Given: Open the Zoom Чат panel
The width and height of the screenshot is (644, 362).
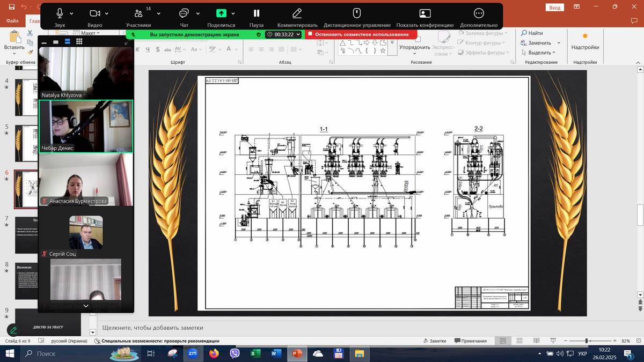Looking at the screenshot, I should (x=184, y=17).
